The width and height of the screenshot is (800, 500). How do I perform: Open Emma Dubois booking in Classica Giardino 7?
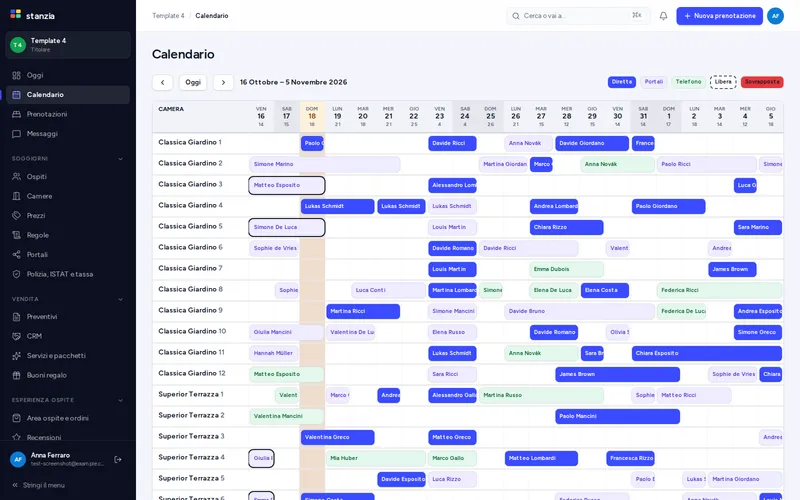(566, 269)
